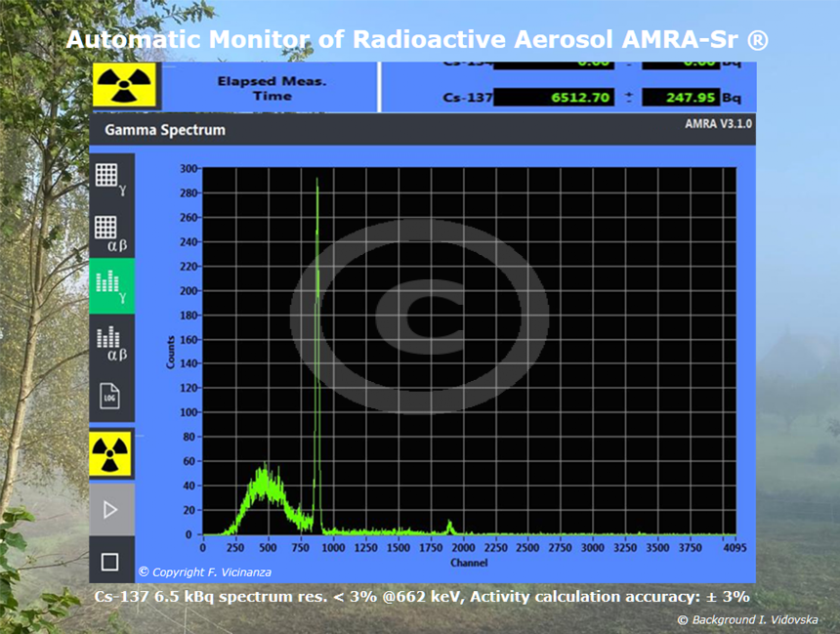Click the small peak near channel 1900
This screenshot has height=634, width=840.
(449, 528)
